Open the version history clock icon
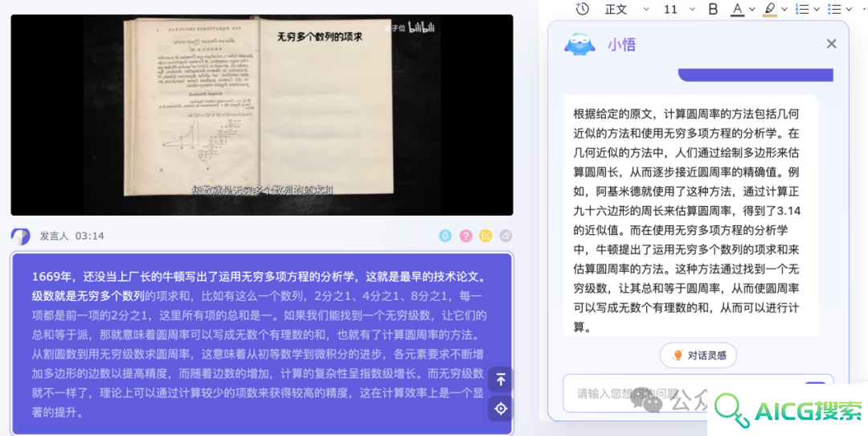The height and width of the screenshot is (436, 868). pos(582,9)
